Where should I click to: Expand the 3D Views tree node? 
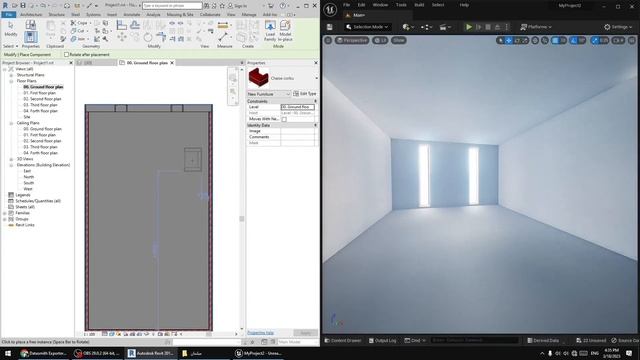[x=11, y=159]
